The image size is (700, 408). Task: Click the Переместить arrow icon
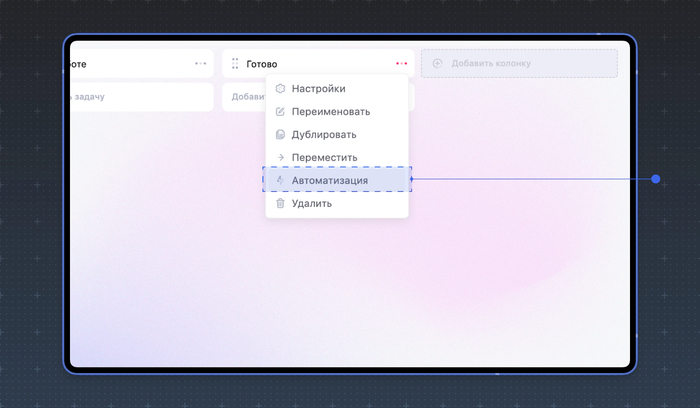tap(280, 157)
